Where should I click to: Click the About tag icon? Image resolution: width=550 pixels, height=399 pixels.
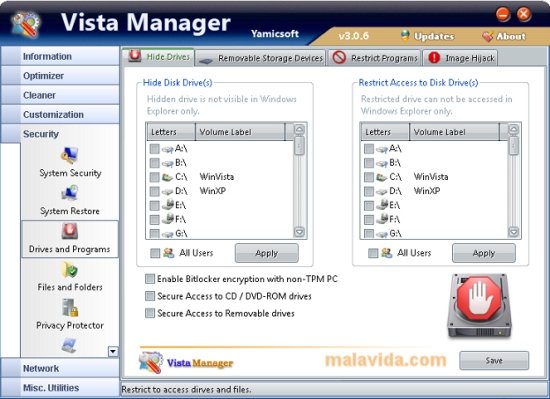click(488, 36)
